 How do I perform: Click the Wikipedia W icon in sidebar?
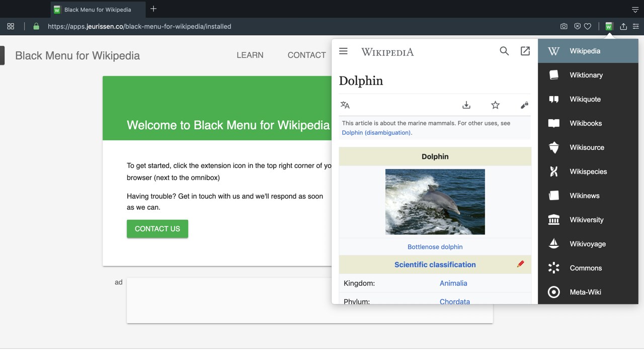click(554, 51)
